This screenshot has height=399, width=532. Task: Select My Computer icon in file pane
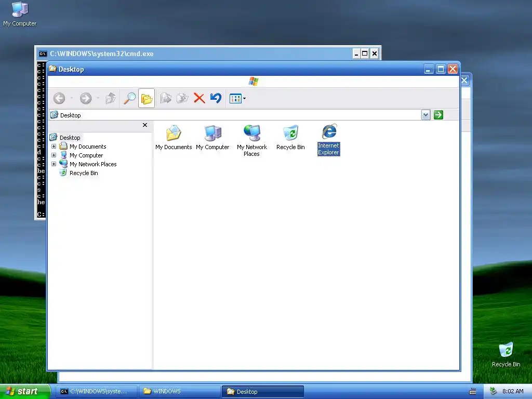click(212, 137)
